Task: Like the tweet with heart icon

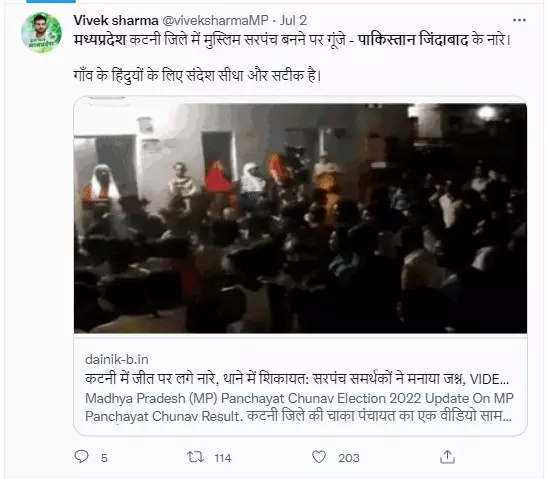Action: tap(319, 457)
